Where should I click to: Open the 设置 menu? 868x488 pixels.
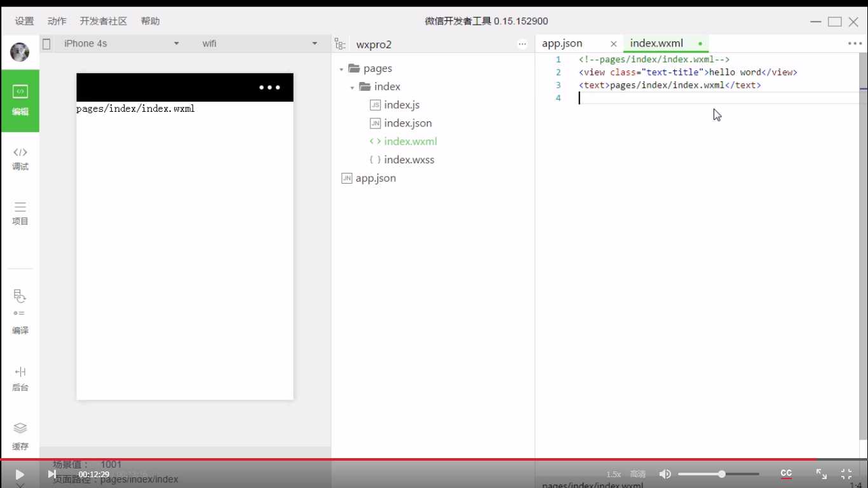pos(24,21)
